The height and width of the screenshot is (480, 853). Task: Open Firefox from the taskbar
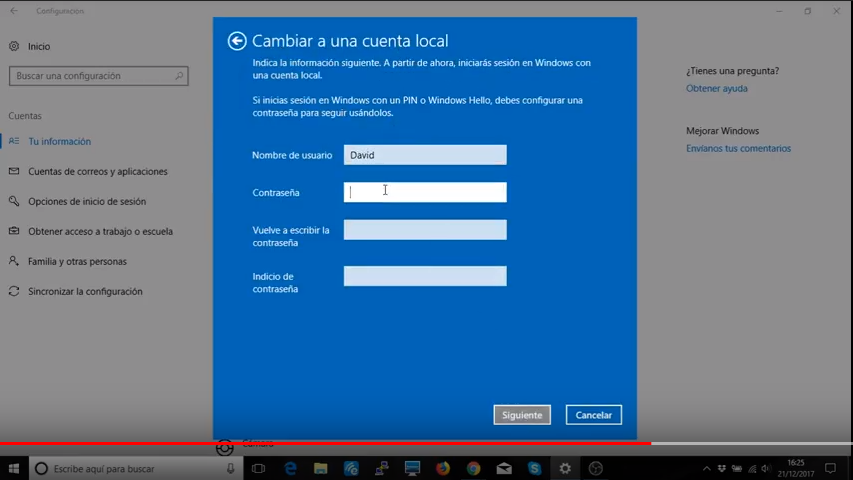(x=442, y=468)
